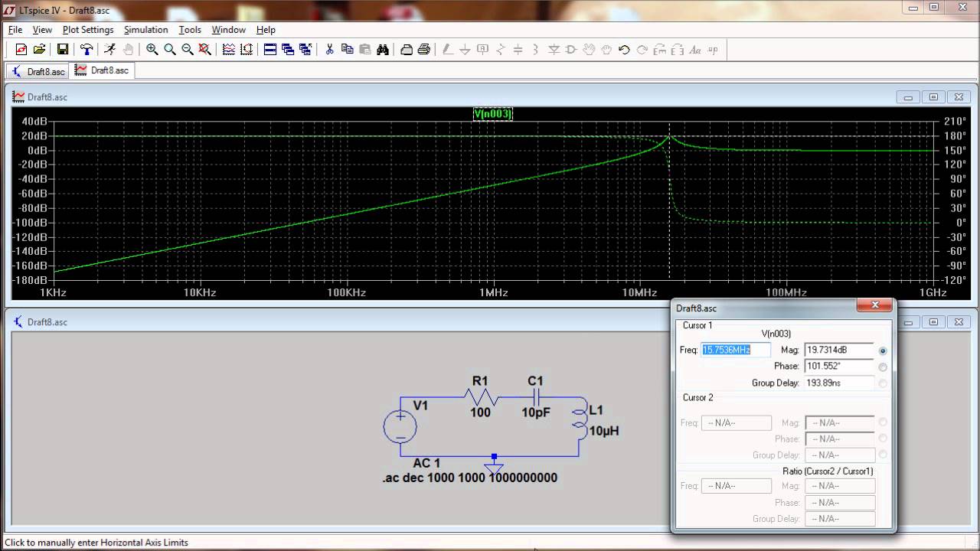This screenshot has width=980, height=551.
Task: Open the File menu
Action: 15,30
